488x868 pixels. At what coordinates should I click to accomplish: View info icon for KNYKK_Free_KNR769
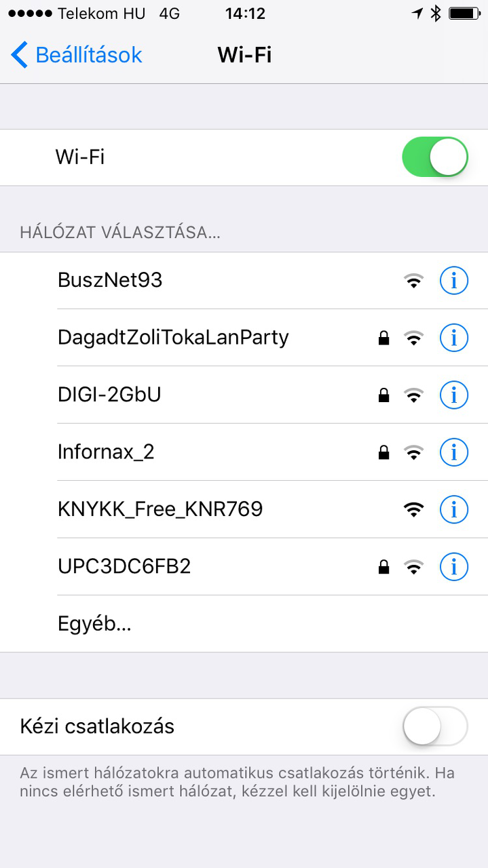(454, 508)
